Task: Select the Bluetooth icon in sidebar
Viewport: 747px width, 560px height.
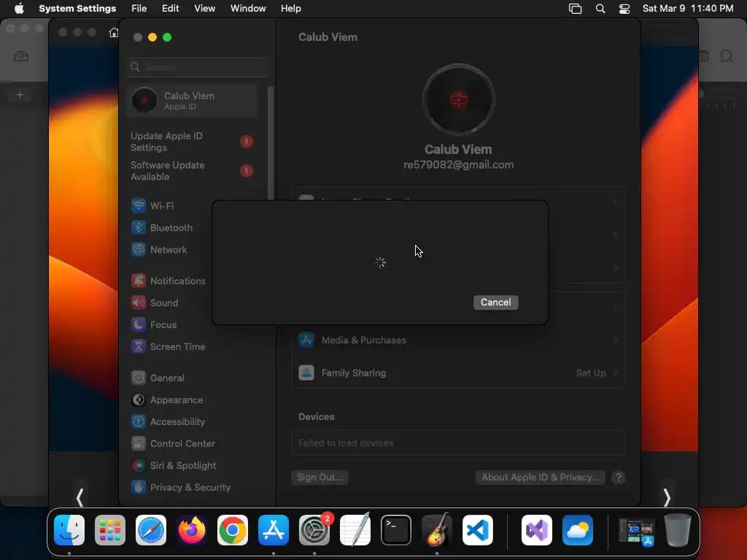Action: coord(139,227)
